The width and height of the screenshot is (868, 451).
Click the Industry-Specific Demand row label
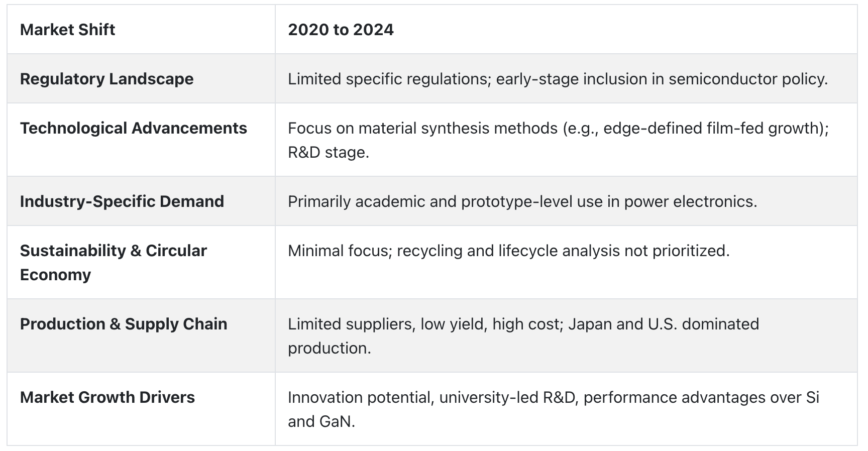[x=122, y=201]
